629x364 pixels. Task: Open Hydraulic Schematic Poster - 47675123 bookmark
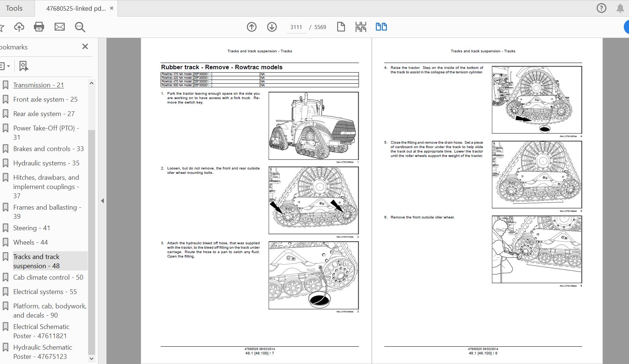tap(43, 352)
